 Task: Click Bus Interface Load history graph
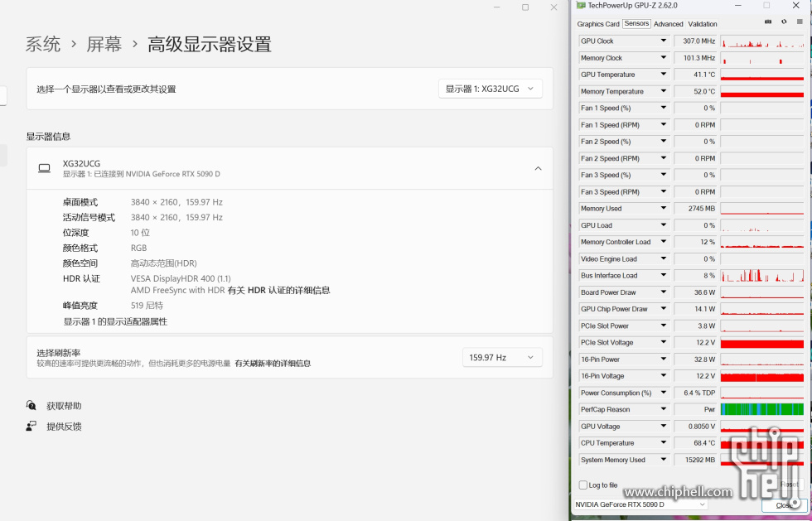(762, 276)
